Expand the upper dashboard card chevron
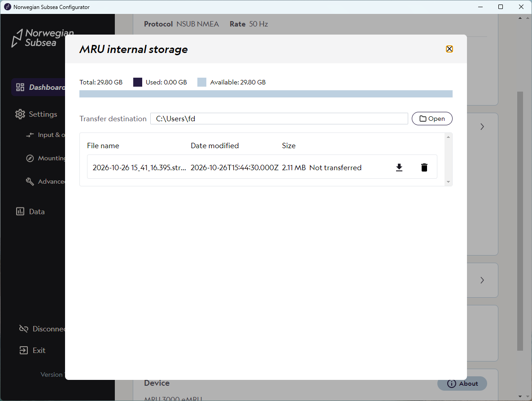This screenshot has height=401, width=532. (482, 127)
